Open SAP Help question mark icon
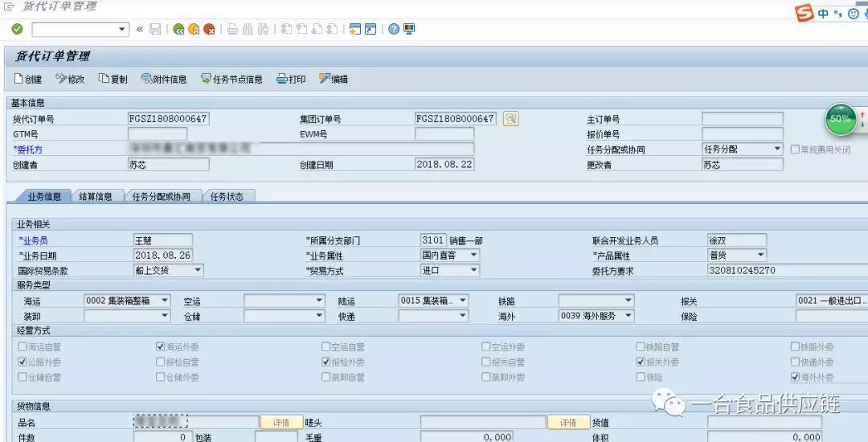Image resolution: width=868 pixels, height=442 pixels. (394, 29)
